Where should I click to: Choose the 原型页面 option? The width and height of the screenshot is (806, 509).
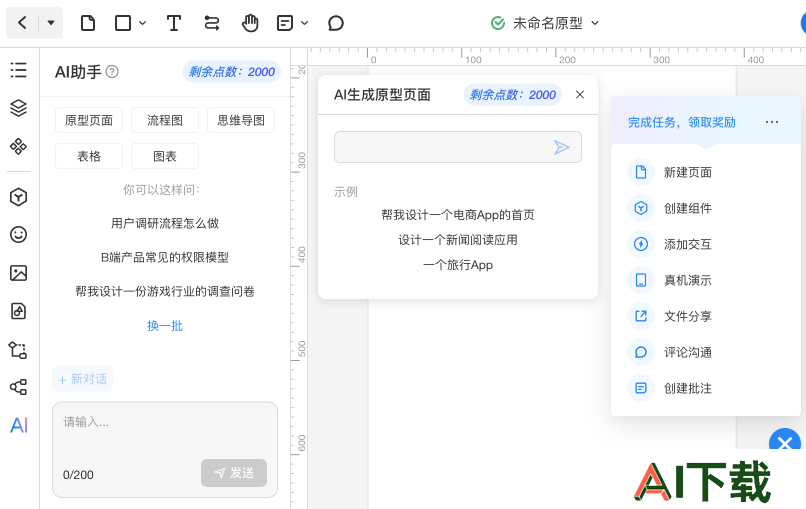(89, 120)
